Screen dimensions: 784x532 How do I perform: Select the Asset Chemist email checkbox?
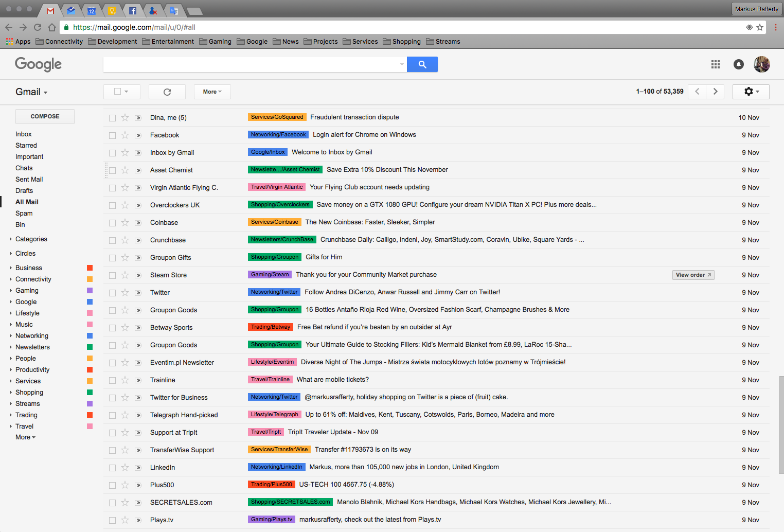coord(112,170)
